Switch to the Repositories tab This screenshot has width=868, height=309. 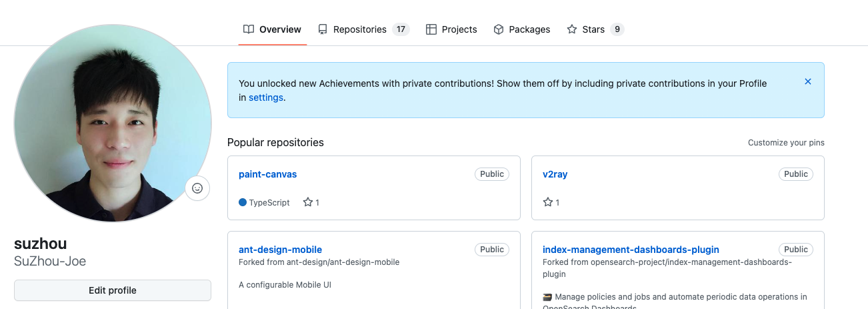click(x=359, y=29)
